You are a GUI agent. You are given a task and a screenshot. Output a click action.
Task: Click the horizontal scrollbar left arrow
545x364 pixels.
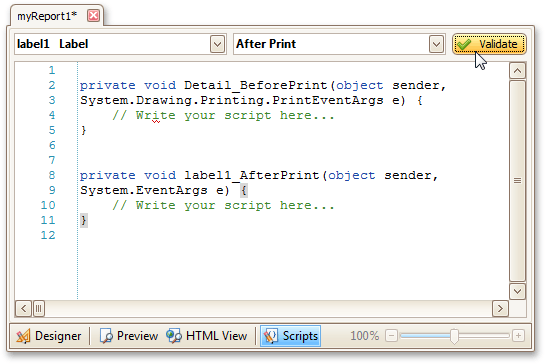(23, 308)
